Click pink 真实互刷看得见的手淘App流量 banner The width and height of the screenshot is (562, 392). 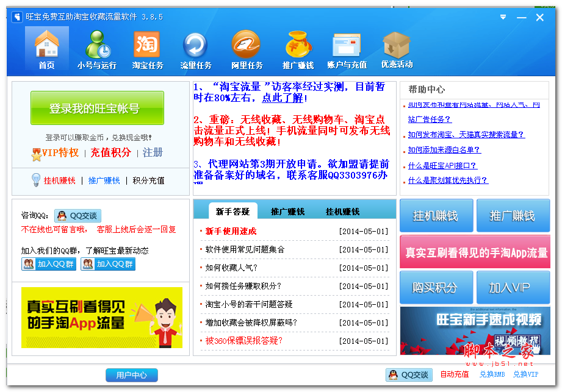475,252
